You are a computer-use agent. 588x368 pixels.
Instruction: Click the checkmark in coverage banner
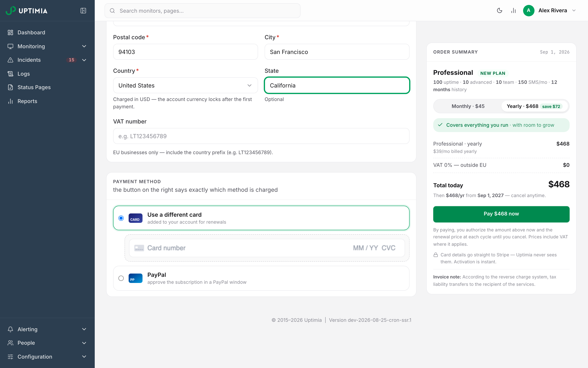click(x=440, y=125)
